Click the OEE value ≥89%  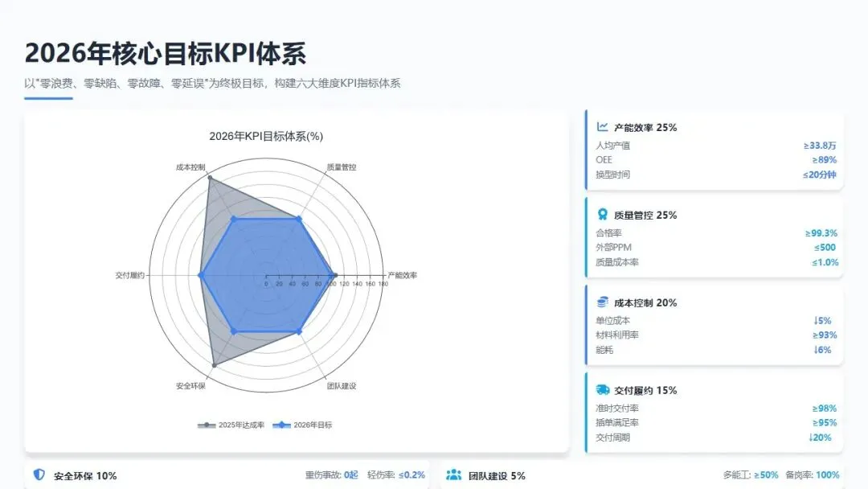pos(825,159)
